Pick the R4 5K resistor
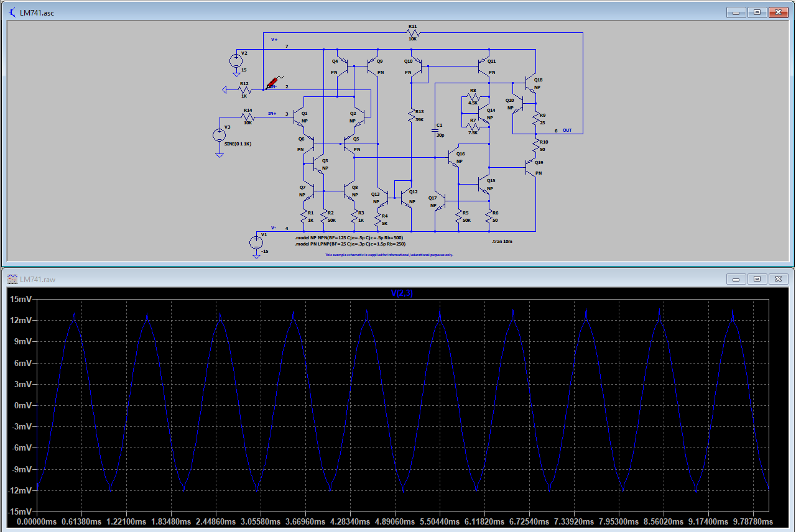The image size is (796, 532). 379,219
